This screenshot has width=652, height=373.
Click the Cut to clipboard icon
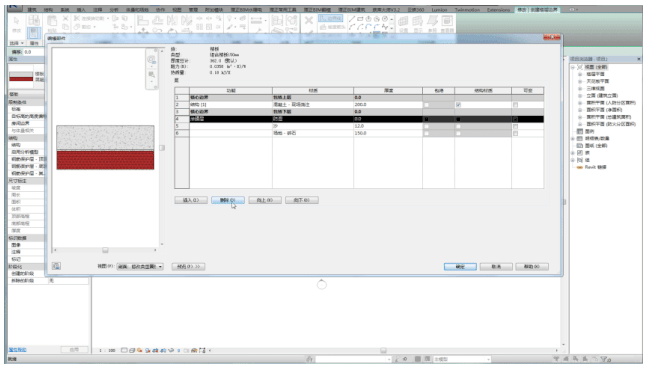click(x=65, y=18)
